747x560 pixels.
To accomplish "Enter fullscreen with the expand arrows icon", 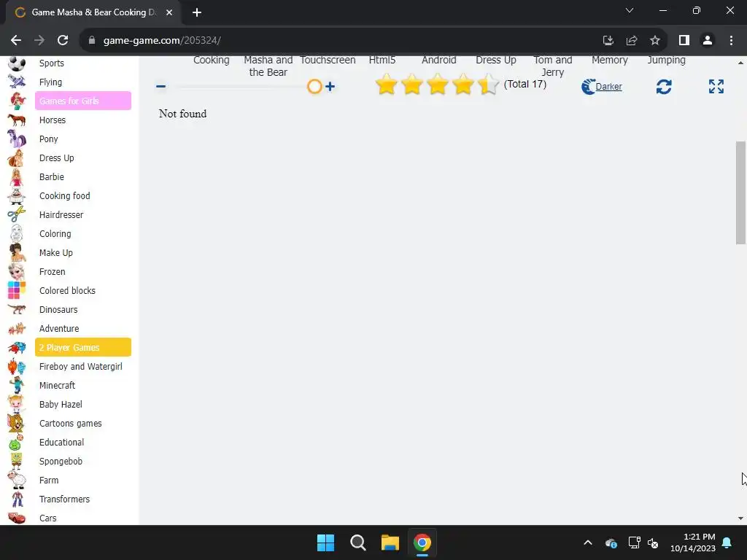I will (x=716, y=86).
